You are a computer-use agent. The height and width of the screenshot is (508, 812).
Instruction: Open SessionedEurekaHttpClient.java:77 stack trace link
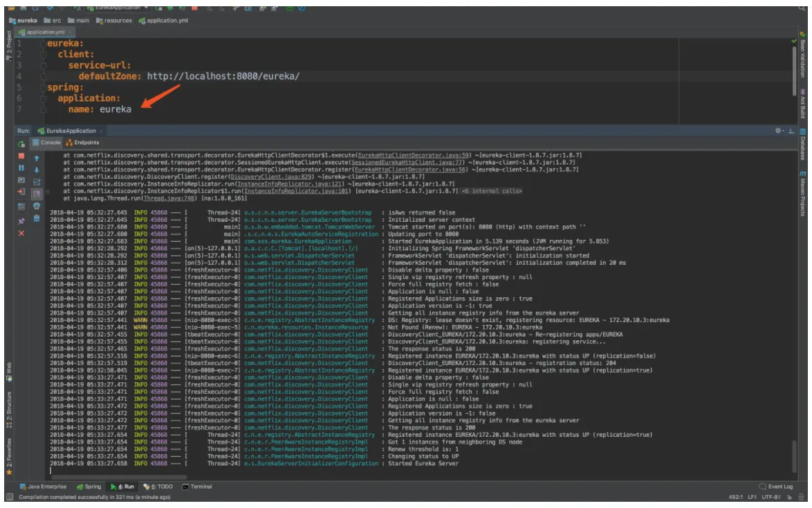click(x=407, y=162)
